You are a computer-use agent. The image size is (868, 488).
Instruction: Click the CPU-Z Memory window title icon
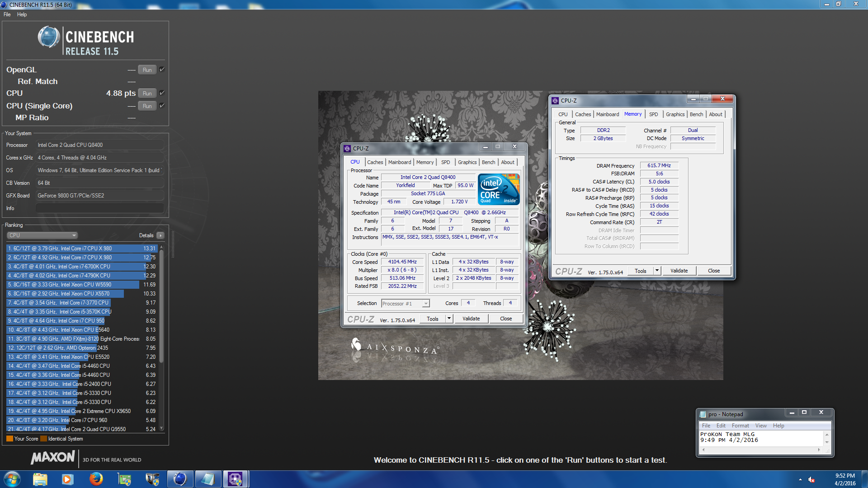(555, 100)
